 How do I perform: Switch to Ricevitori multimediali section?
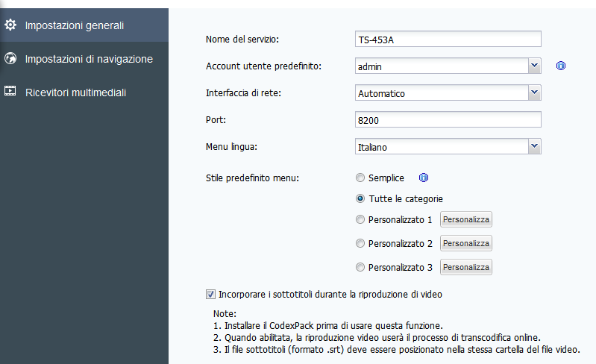[x=75, y=92]
